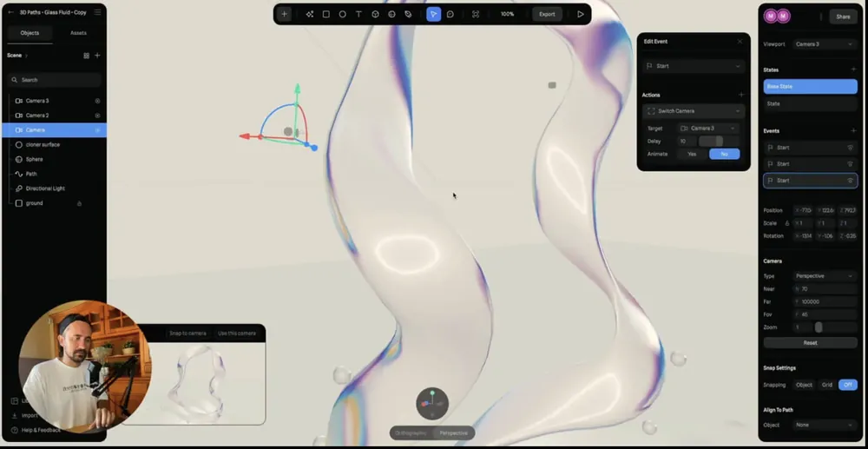The width and height of the screenshot is (868, 449).
Task: Select the Base State
Action: pyautogui.click(x=810, y=86)
